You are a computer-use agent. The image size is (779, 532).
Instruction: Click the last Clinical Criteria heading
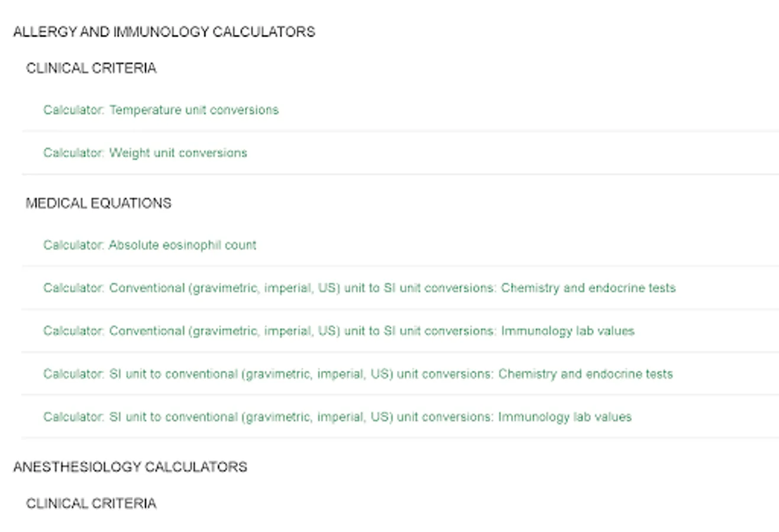(91, 504)
